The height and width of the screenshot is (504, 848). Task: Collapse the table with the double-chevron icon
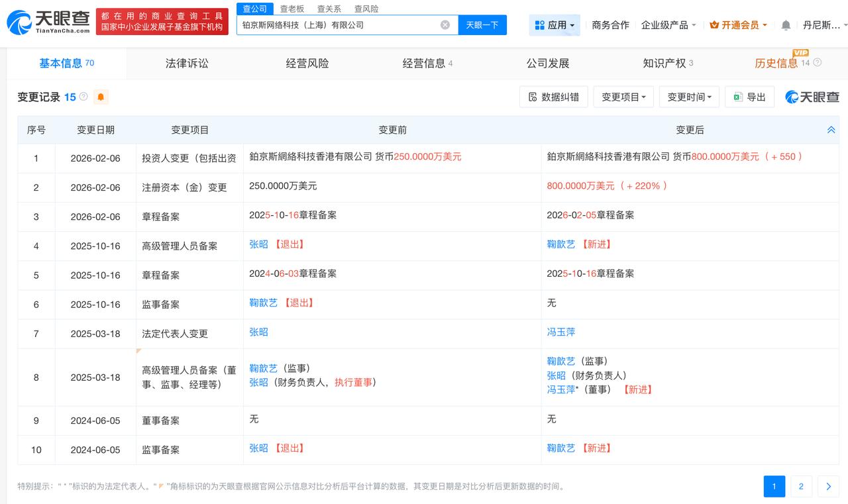831,130
